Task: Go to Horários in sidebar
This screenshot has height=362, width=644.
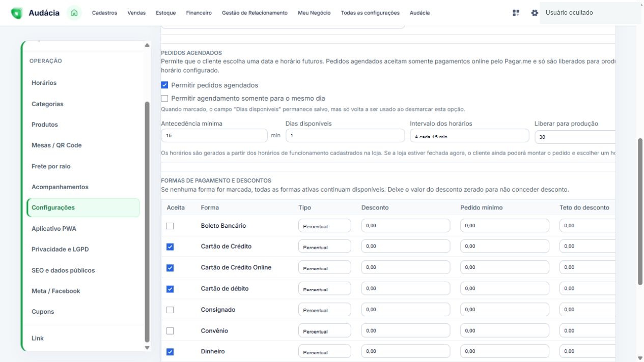Action: (x=83, y=83)
